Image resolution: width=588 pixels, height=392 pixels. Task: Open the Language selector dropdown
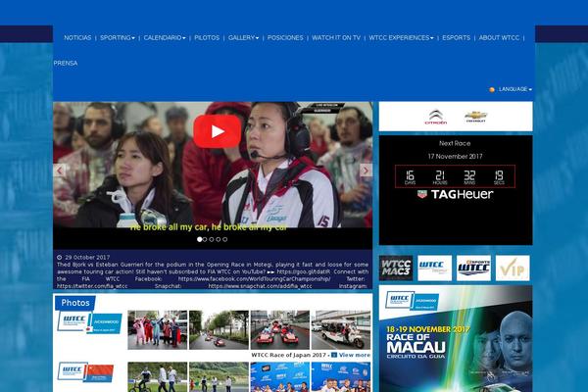514,89
